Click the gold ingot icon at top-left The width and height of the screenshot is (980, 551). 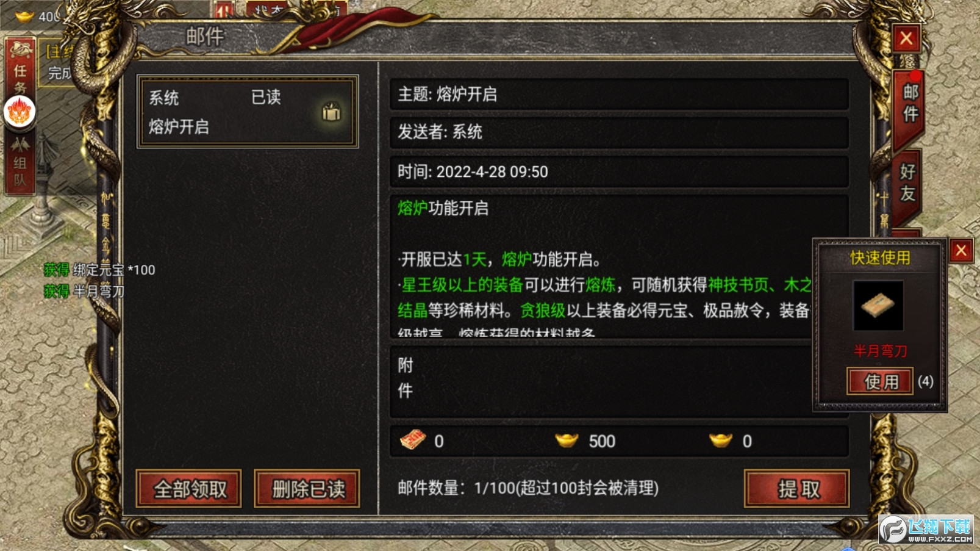(24, 16)
